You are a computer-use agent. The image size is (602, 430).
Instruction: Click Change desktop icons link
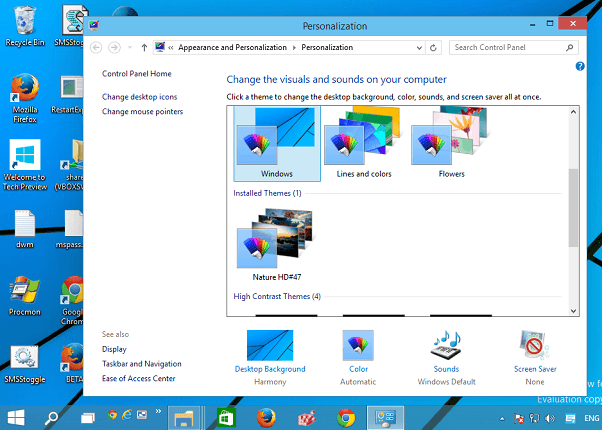[x=139, y=97]
